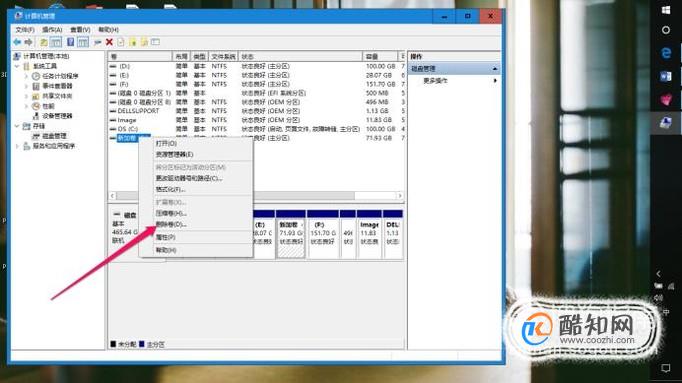Click the volume list horizontal scrollbar left arrow
Image resolution: width=682 pixels, height=383 pixels.
tap(112, 196)
